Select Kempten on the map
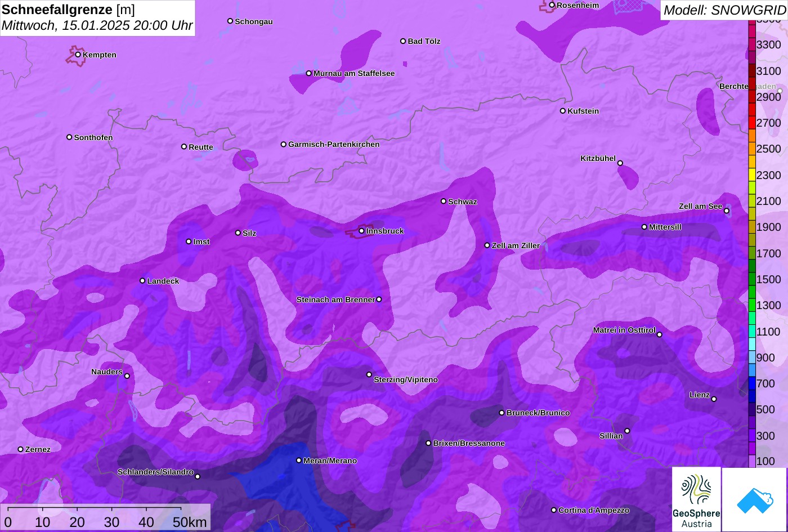The height and width of the screenshot is (532, 788). pos(100,55)
